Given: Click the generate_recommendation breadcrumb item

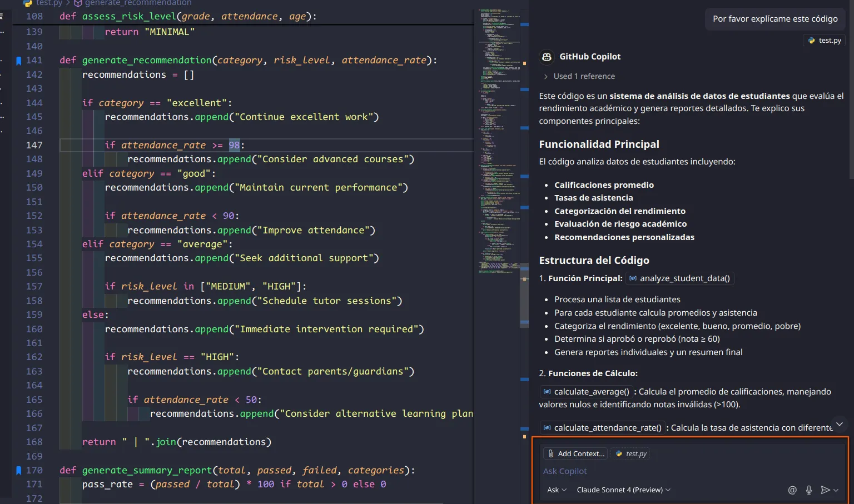Looking at the screenshot, I should coord(138,3).
